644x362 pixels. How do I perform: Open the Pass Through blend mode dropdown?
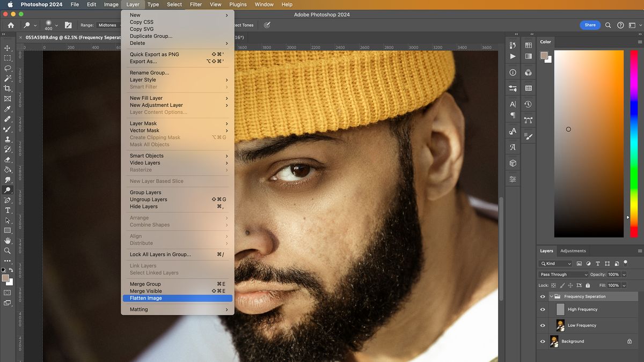tap(562, 274)
